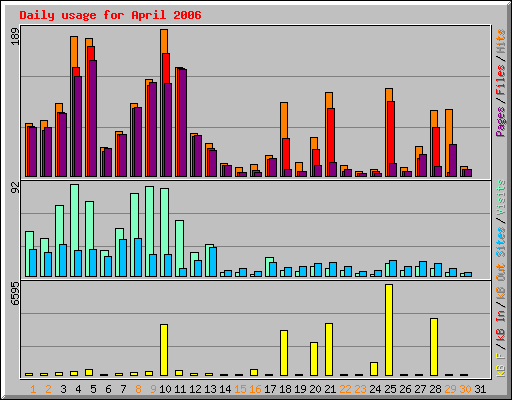Click the red files bar for day 21

(x=331, y=135)
